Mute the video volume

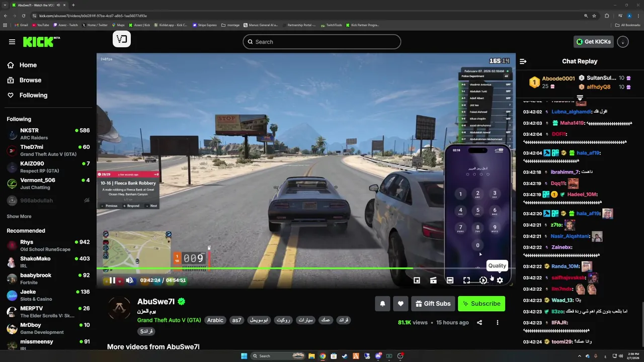tap(129, 281)
